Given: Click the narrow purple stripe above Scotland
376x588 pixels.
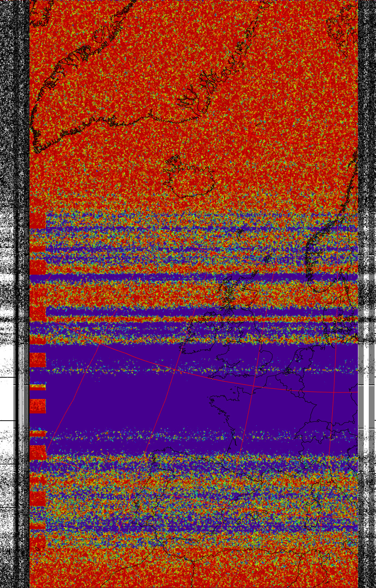Looking at the screenshot, I should click(181, 278).
